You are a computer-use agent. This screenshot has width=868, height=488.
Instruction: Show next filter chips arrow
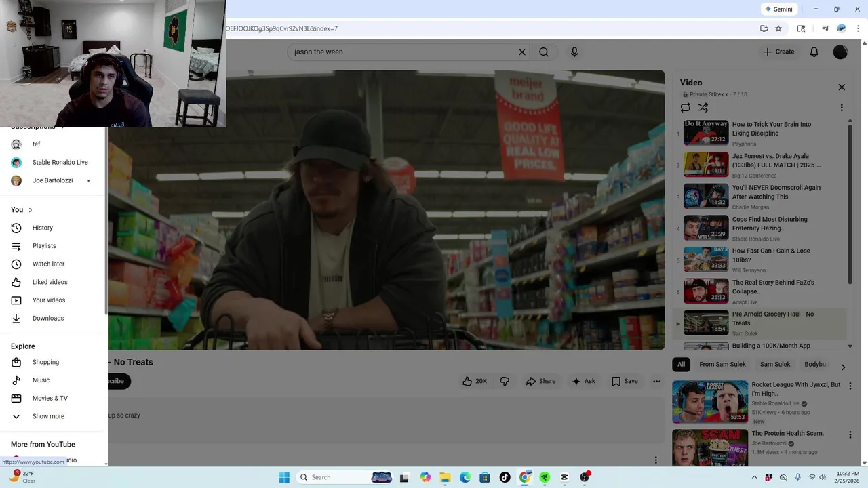click(x=843, y=367)
